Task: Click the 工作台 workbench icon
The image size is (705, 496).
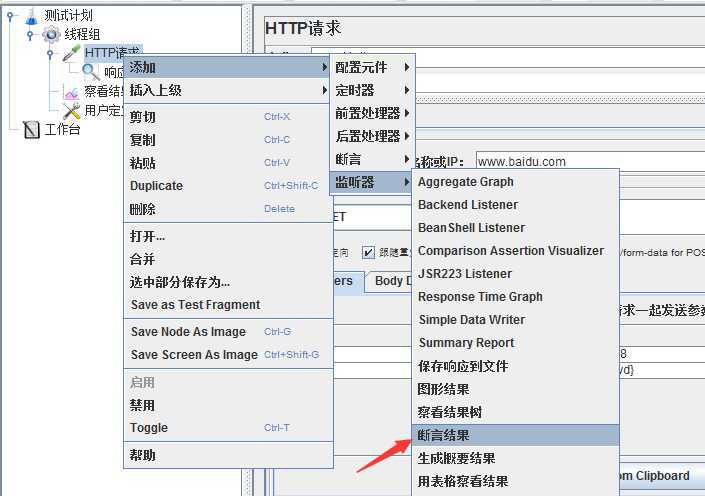Action: click(x=31, y=130)
